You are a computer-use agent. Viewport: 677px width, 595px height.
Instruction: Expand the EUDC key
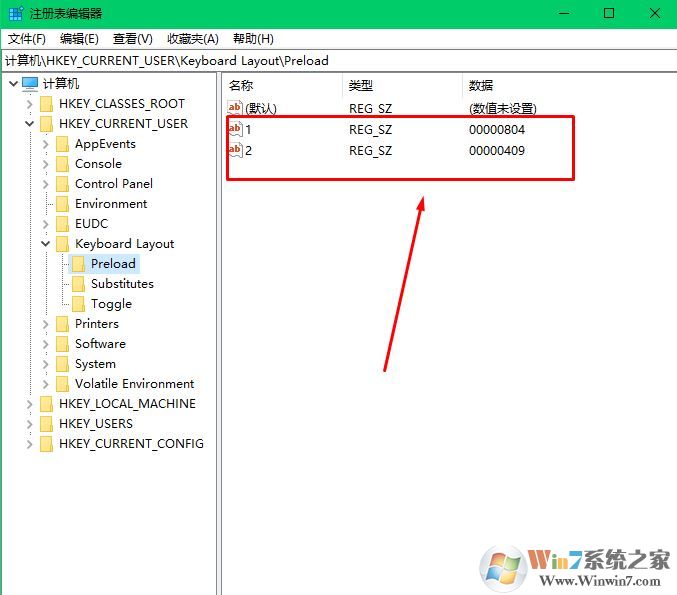pyautogui.click(x=46, y=224)
